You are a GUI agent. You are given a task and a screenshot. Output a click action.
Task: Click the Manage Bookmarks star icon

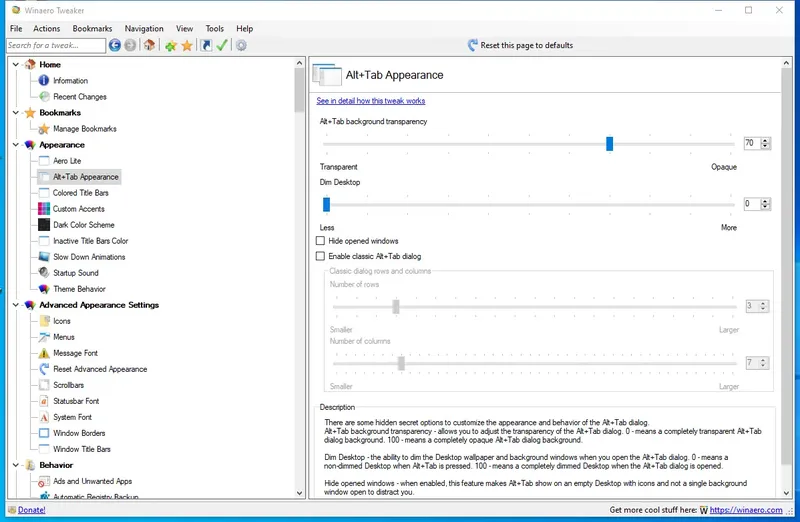tap(44, 129)
